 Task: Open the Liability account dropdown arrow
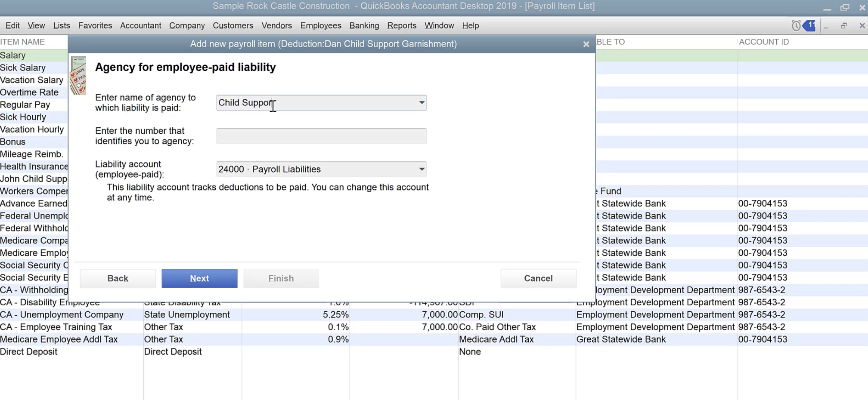click(422, 169)
